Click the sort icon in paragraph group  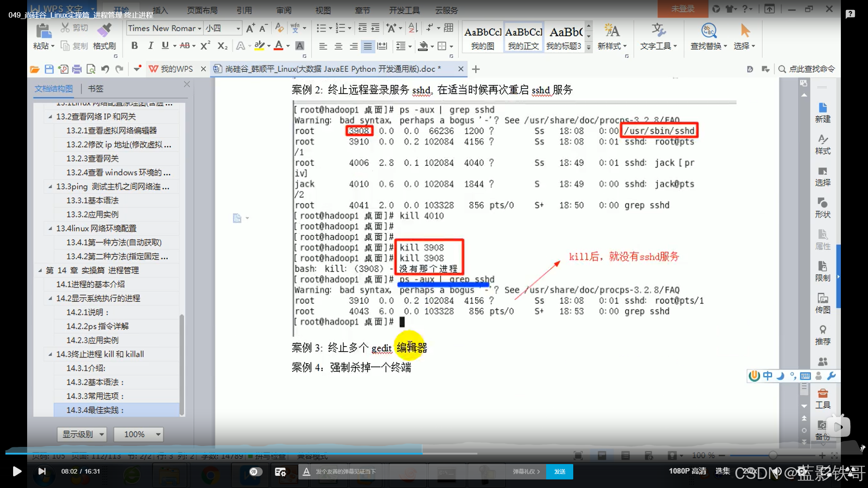click(x=413, y=28)
